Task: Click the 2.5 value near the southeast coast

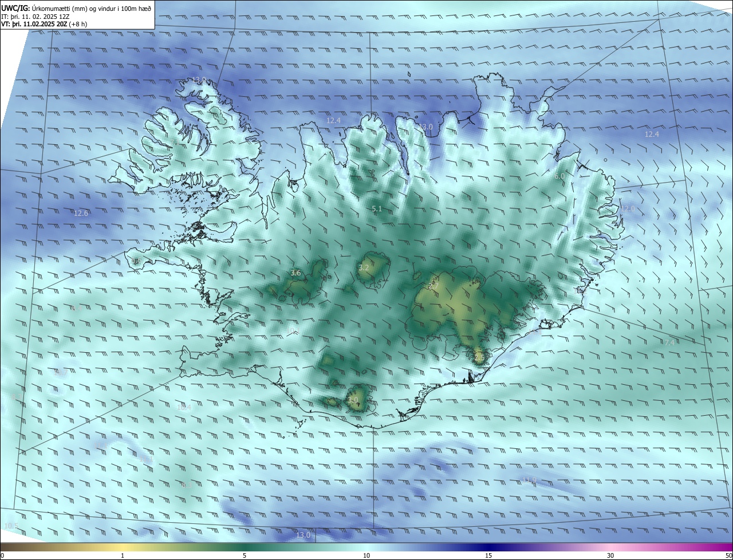Action: pos(479,357)
